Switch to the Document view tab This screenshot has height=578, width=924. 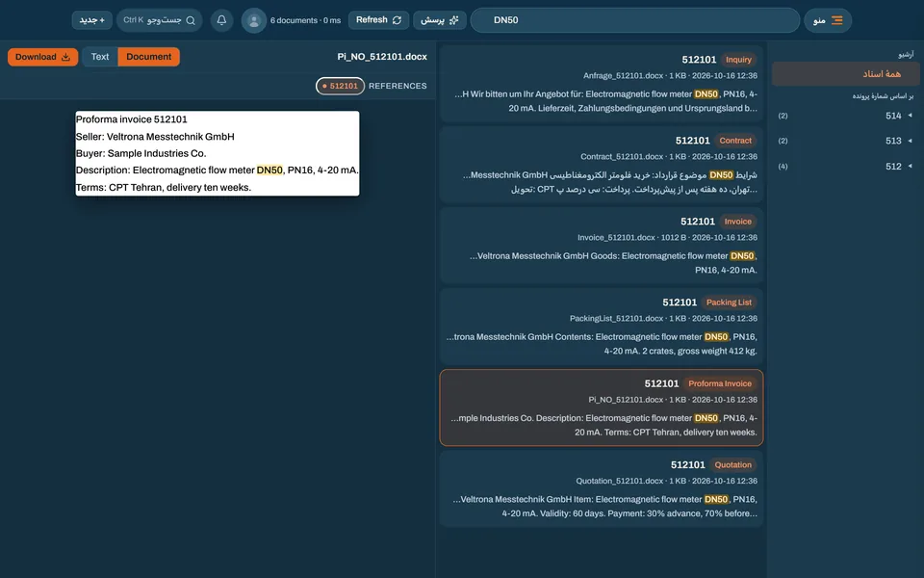click(148, 57)
